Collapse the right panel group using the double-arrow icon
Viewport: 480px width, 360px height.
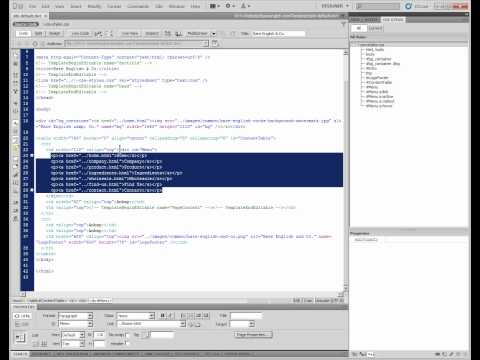click(467, 14)
